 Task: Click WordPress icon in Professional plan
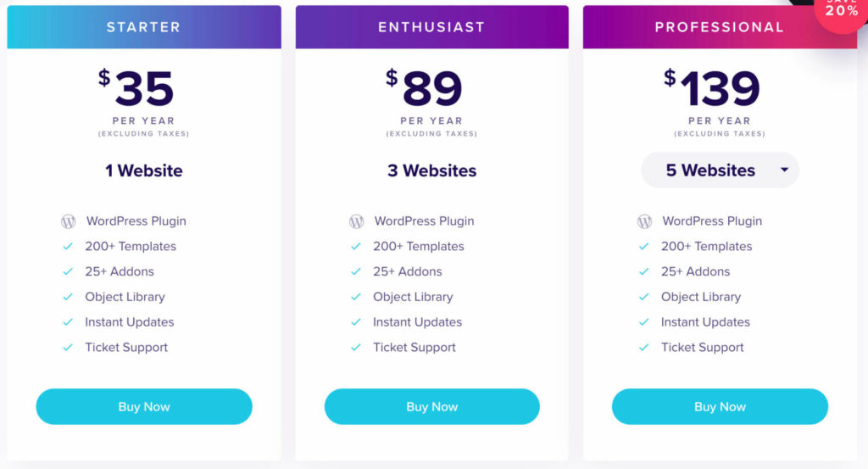(x=645, y=221)
